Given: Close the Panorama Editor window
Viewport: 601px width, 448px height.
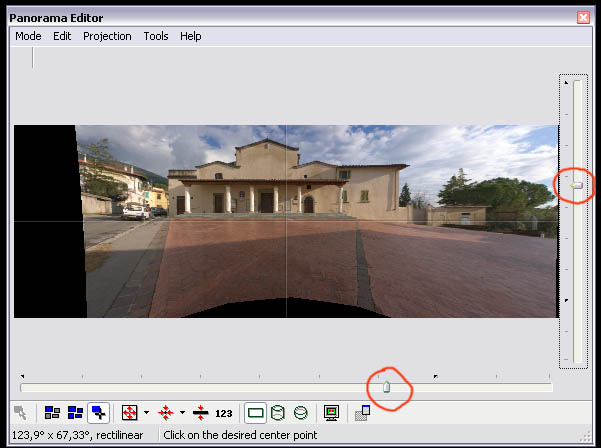Looking at the screenshot, I should pos(583,18).
